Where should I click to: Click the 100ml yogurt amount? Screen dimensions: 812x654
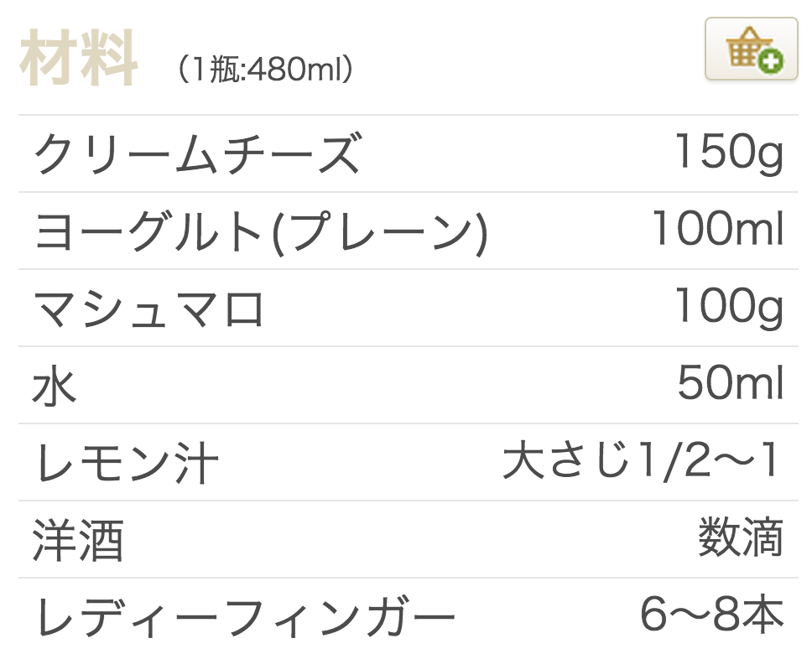(x=717, y=230)
